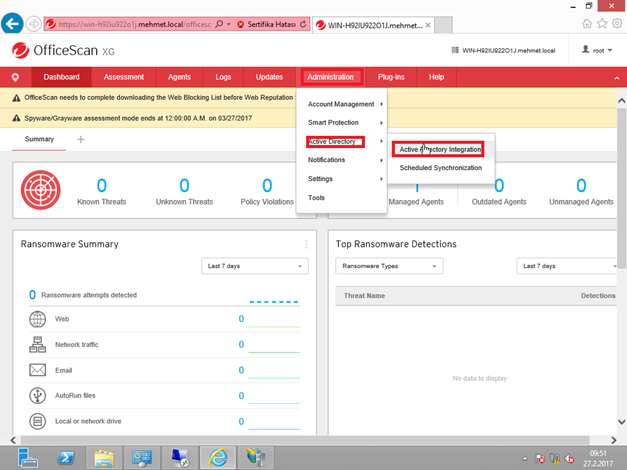Add a new dashboard tab with plus
627x470 pixels.
tap(80, 139)
